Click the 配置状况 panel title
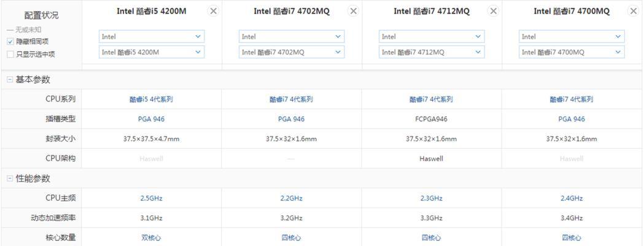The image size is (644, 246). pyautogui.click(x=41, y=15)
